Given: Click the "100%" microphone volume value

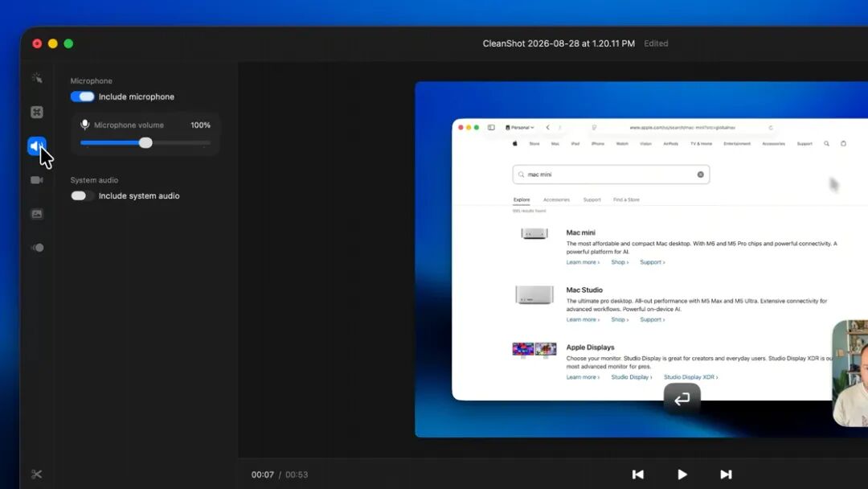Looking at the screenshot, I should click(x=200, y=125).
